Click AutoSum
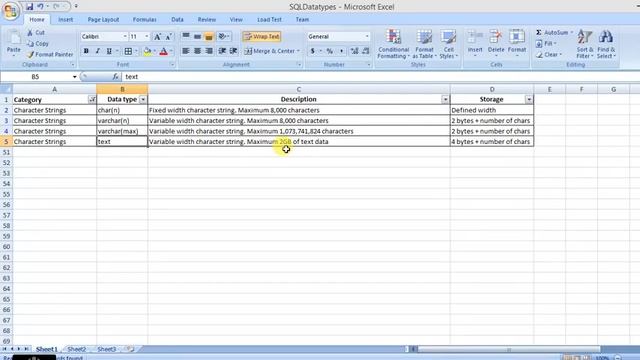 [553, 33]
